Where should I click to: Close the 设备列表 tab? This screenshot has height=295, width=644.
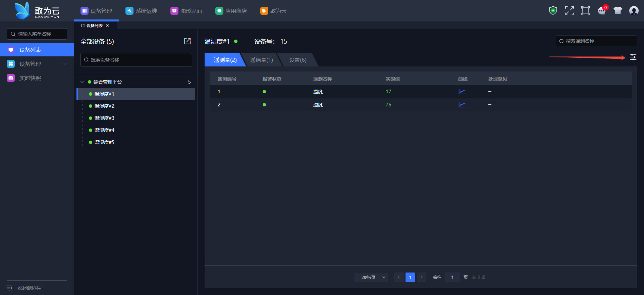107,26
